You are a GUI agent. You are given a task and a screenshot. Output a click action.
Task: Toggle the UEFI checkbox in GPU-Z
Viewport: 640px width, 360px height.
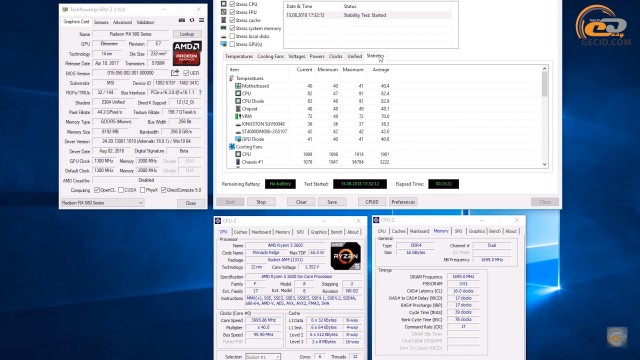coord(186,73)
